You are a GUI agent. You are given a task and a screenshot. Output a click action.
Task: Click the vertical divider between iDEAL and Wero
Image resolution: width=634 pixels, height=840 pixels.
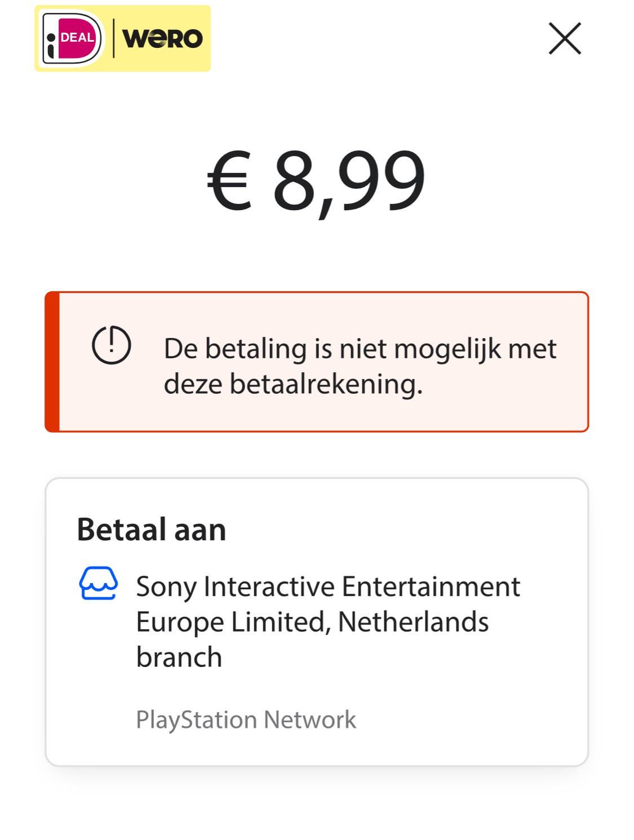click(x=114, y=38)
